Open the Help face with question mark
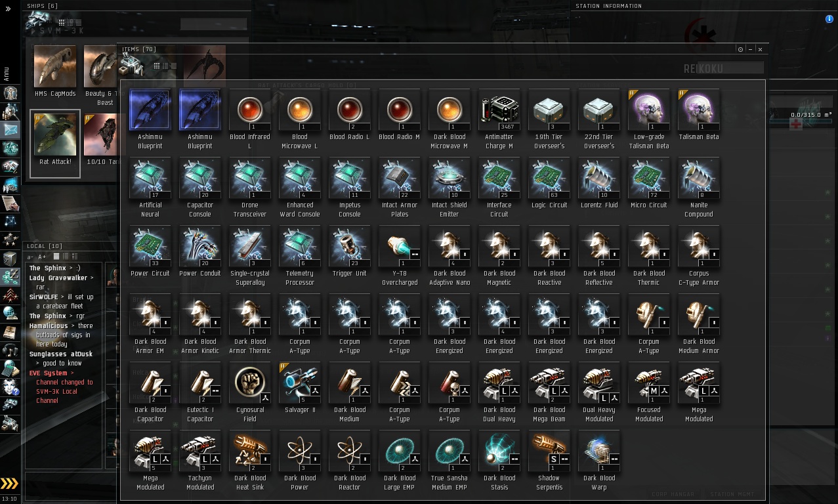Viewport: 838px width, 504px height. tap(10, 387)
